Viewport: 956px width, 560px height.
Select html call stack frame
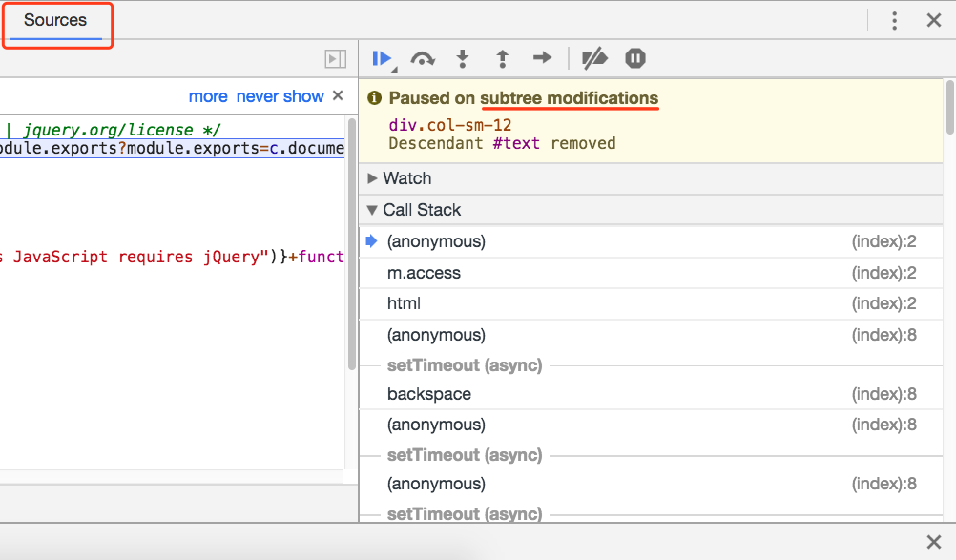click(404, 303)
